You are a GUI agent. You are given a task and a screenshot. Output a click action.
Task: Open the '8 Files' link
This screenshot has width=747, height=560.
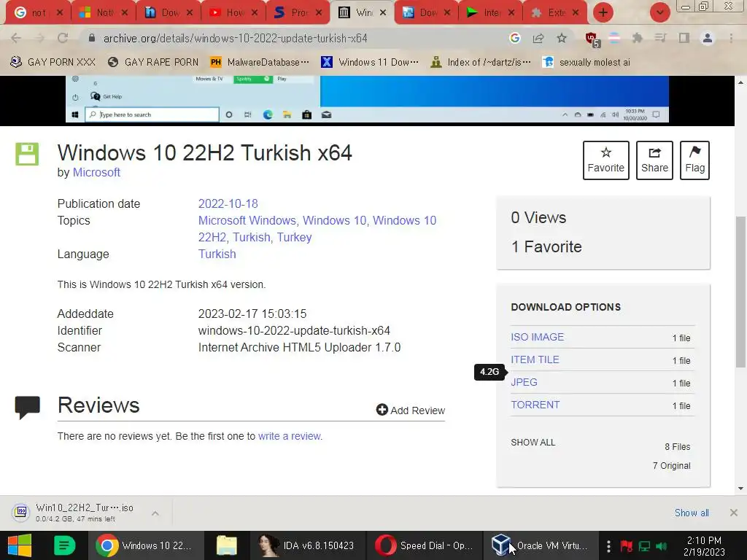[678, 447]
